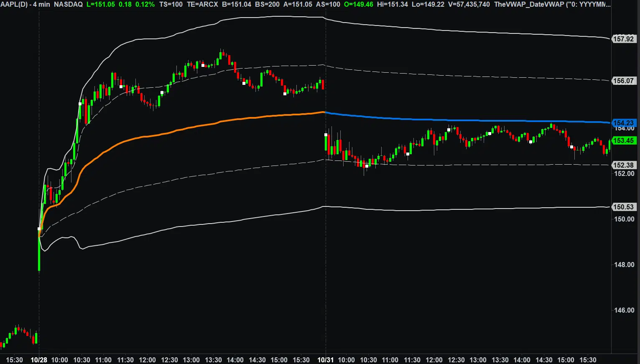The width and height of the screenshot is (640, 364).
Task: Select the B=151.04 bid field
Action: 237,4
